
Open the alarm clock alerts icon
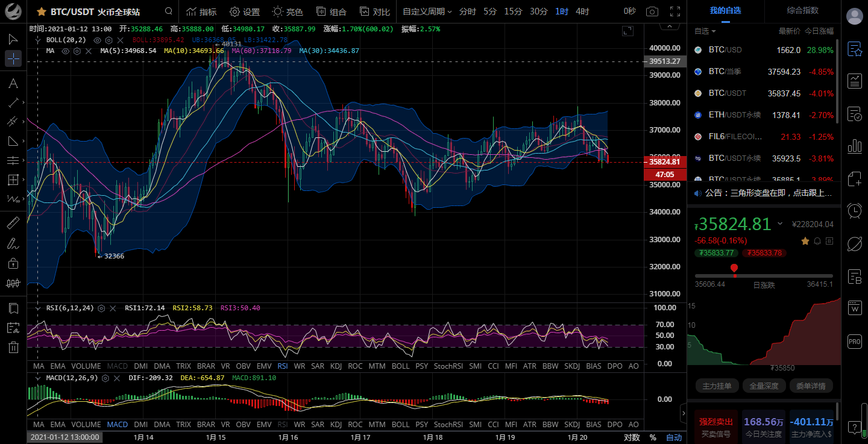point(855,210)
